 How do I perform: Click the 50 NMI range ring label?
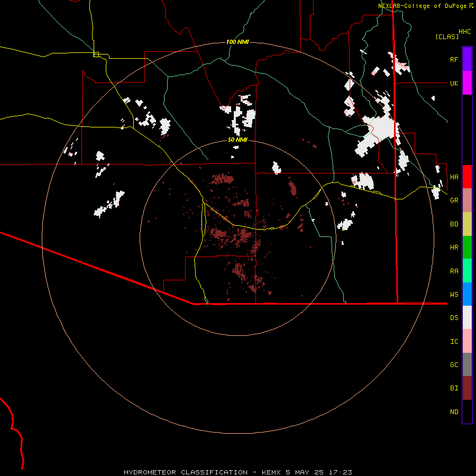point(237,140)
